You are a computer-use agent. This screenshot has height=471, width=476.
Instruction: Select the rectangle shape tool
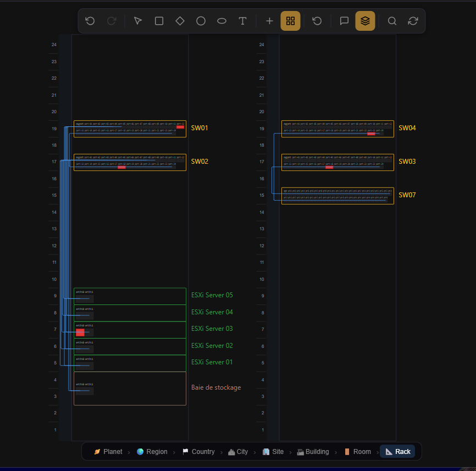(159, 21)
